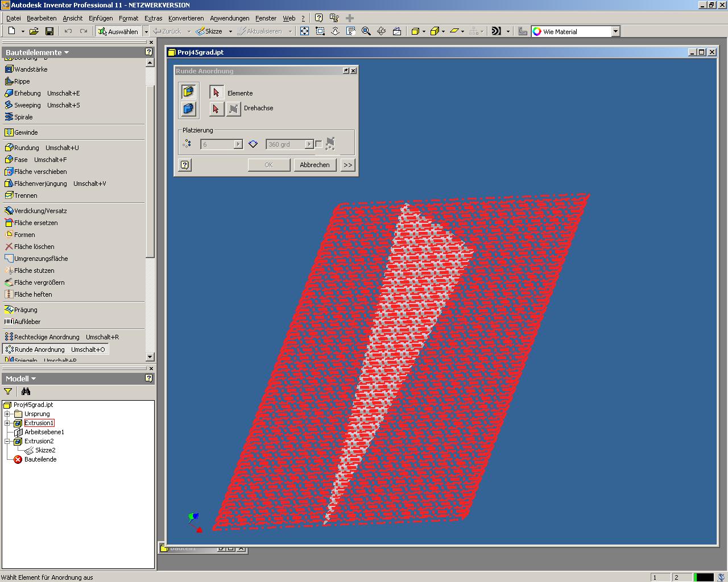The height and width of the screenshot is (582, 728).
Task: Open the Bauteilelemente panel dropdown
Action: [x=67, y=52]
